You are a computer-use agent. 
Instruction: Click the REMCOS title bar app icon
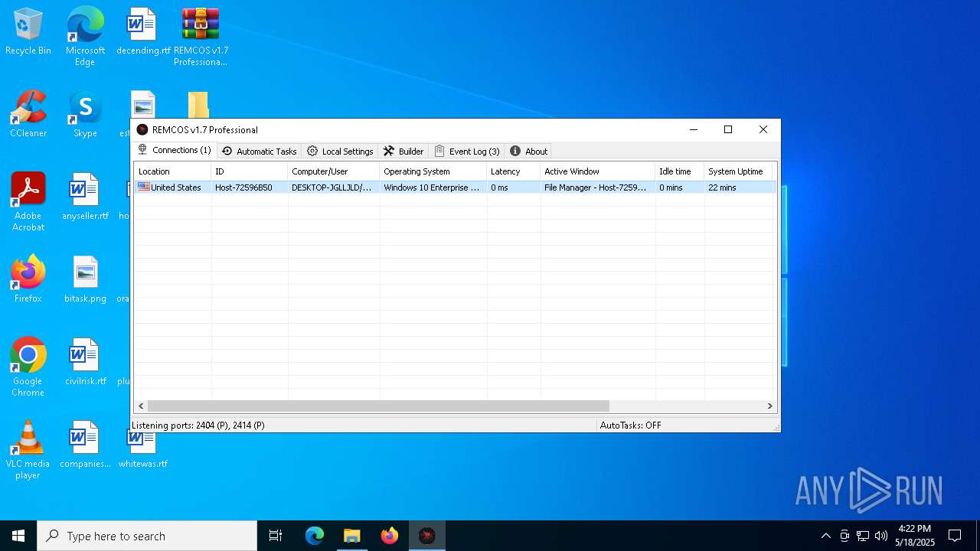tap(142, 130)
